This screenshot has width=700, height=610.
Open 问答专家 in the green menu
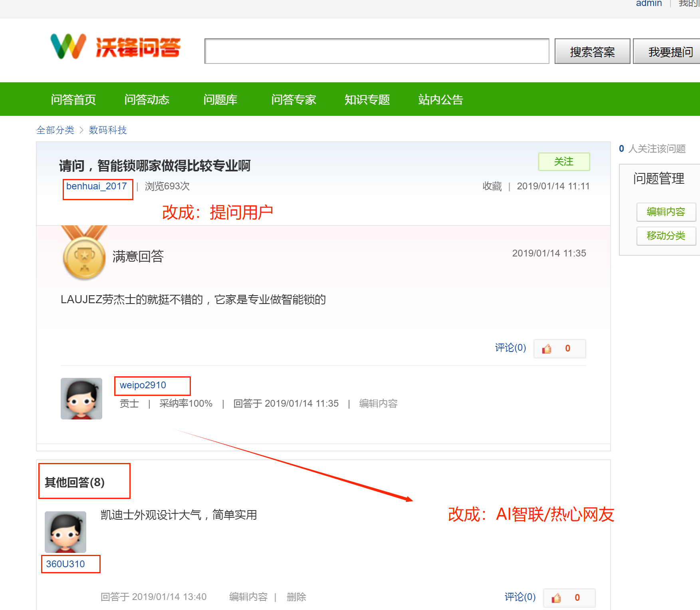[294, 99]
